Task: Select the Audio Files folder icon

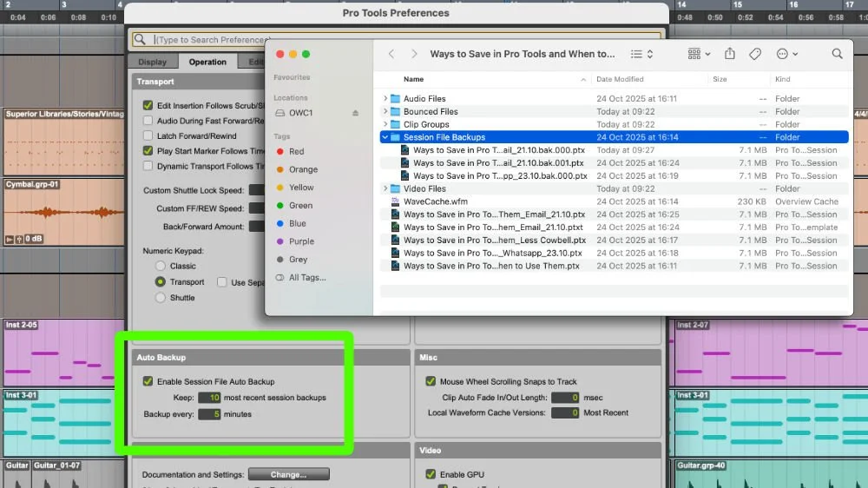Action: [395, 99]
